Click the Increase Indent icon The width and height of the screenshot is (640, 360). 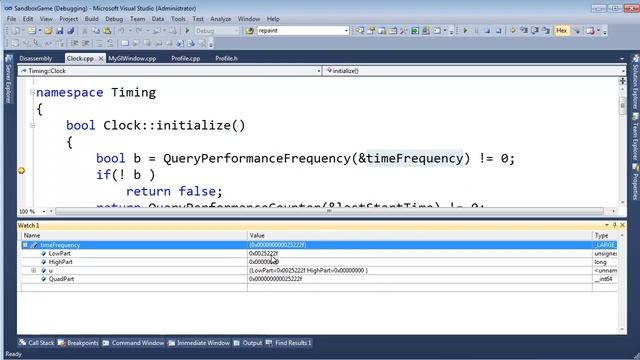point(86,43)
